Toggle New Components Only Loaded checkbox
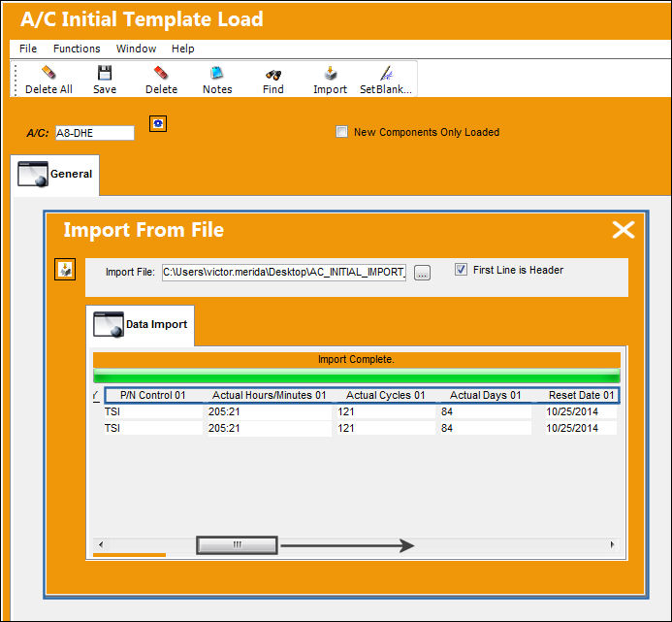Screen dimensions: 672x622 [341, 131]
